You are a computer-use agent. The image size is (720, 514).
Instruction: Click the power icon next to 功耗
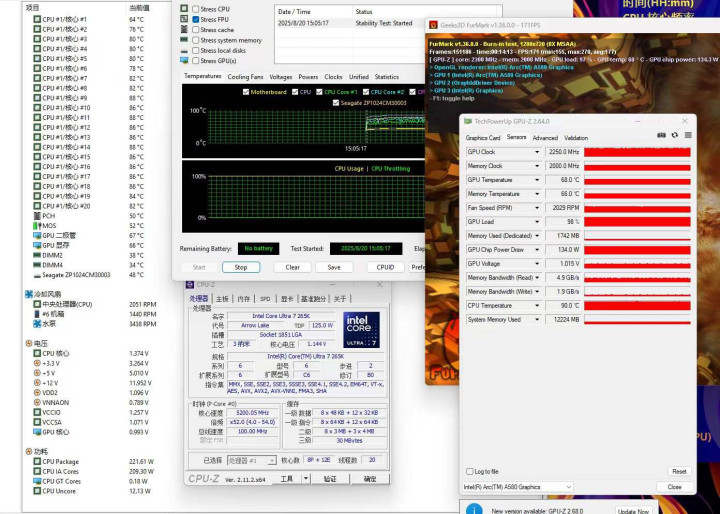click(29, 452)
